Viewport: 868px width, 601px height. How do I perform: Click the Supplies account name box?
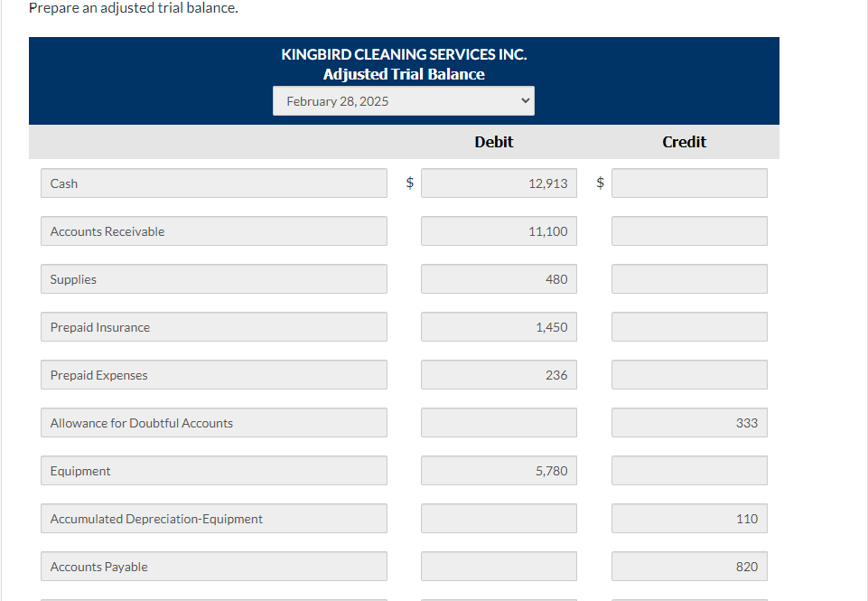pyautogui.click(x=213, y=278)
